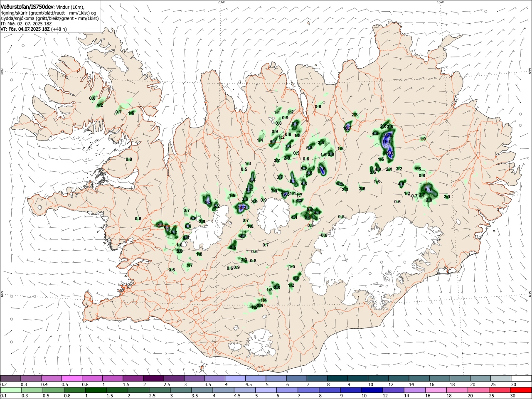The height and width of the screenshot is (399, 532).
Task: Click the 4.2 precipitation value on the map
Action: [x=299, y=200]
